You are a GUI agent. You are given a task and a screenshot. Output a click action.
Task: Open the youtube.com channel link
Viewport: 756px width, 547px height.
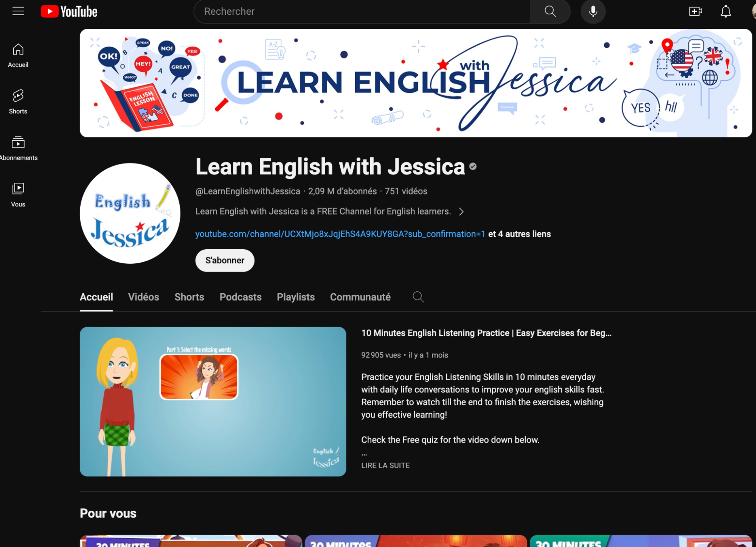tap(340, 234)
